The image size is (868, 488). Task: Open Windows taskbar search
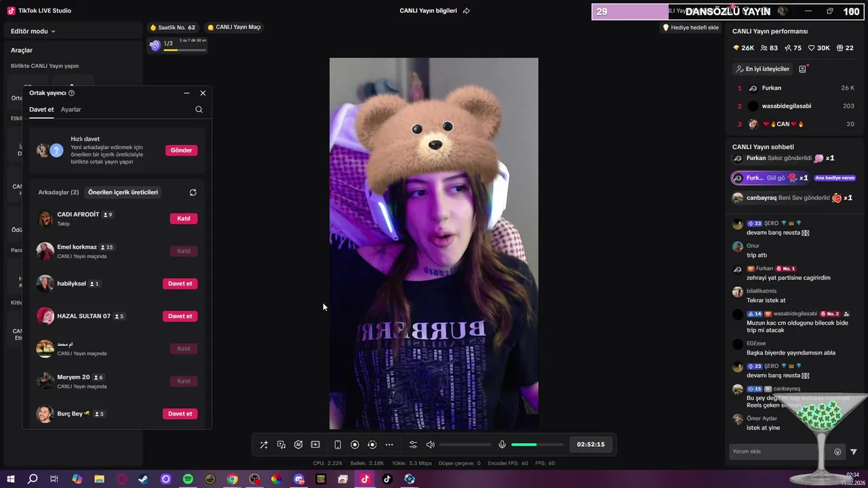(33, 479)
